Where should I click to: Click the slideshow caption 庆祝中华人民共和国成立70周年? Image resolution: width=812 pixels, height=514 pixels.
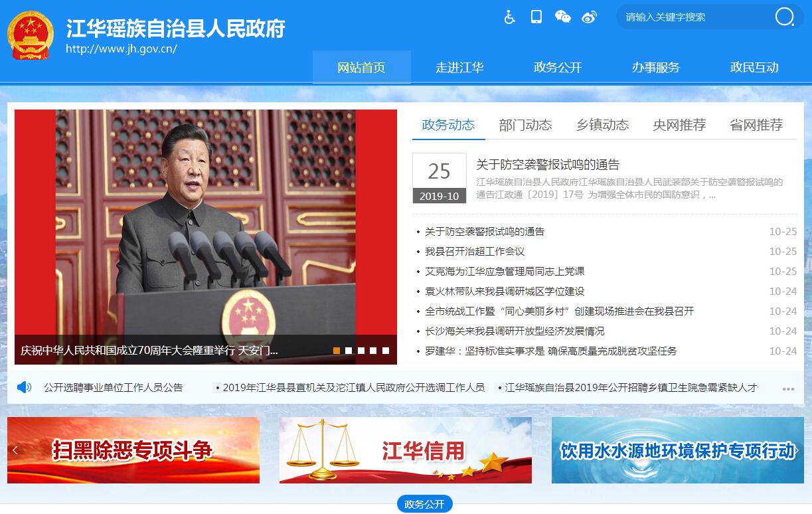[x=149, y=350]
